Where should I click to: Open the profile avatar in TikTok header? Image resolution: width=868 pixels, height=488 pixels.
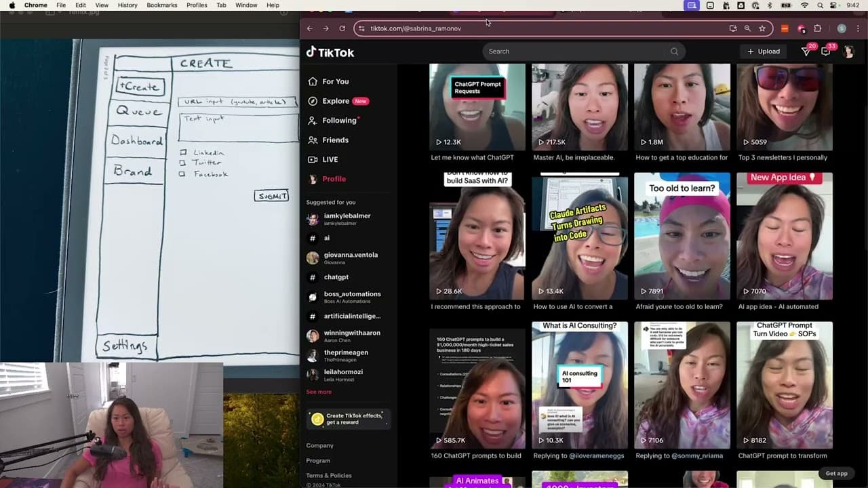[x=848, y=52]
